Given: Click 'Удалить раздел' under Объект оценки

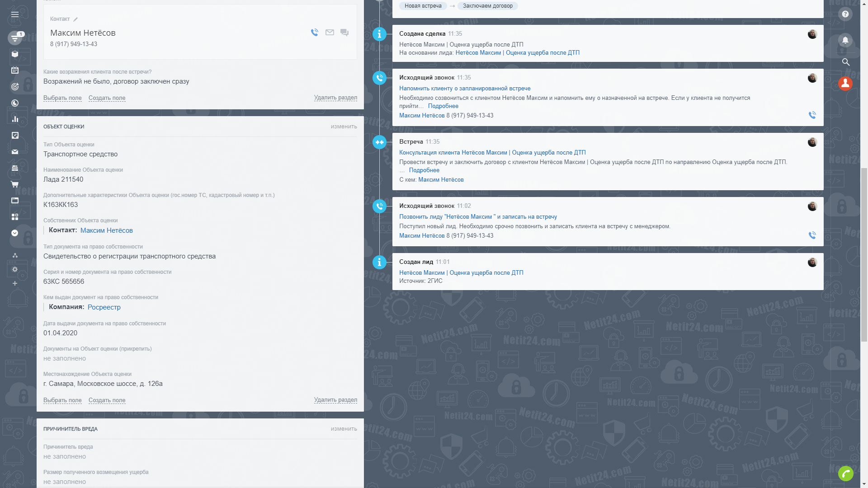Looking at the screenshot, I should [x=335, y=400].
